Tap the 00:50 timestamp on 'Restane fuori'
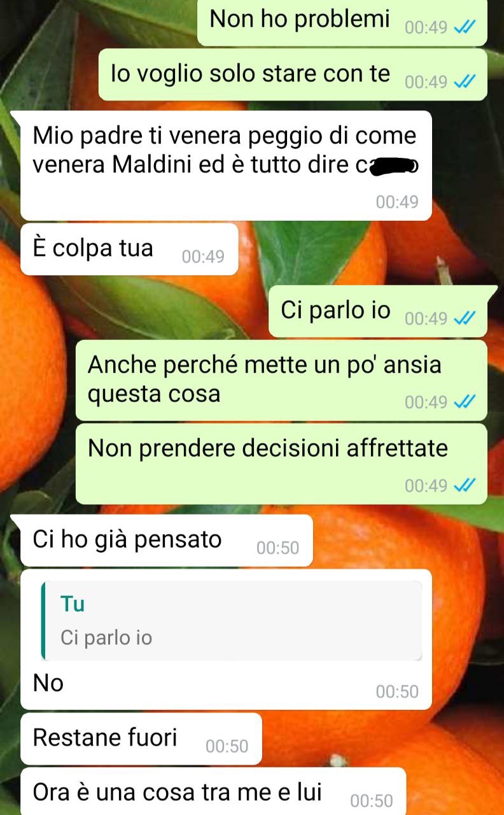 [227, 746]
